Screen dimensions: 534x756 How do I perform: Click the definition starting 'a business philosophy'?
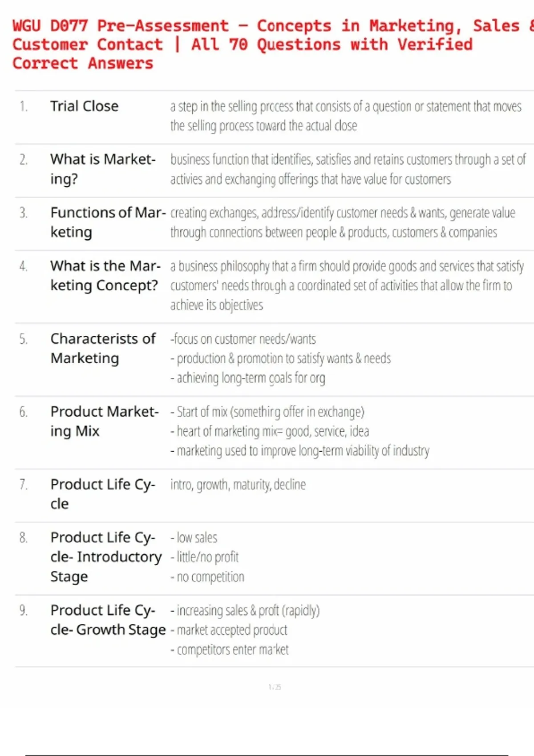[x=347, y=285]
